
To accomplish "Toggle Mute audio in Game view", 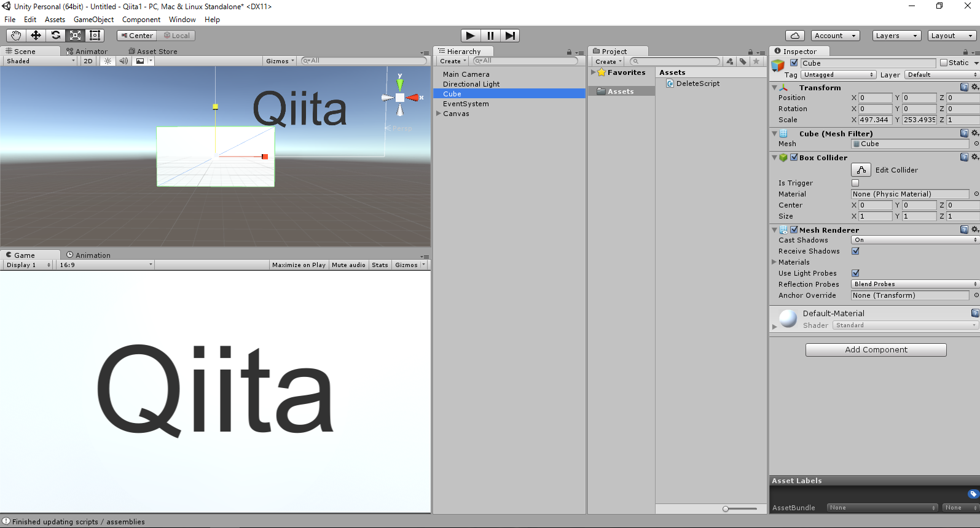I will coord(348,265).
